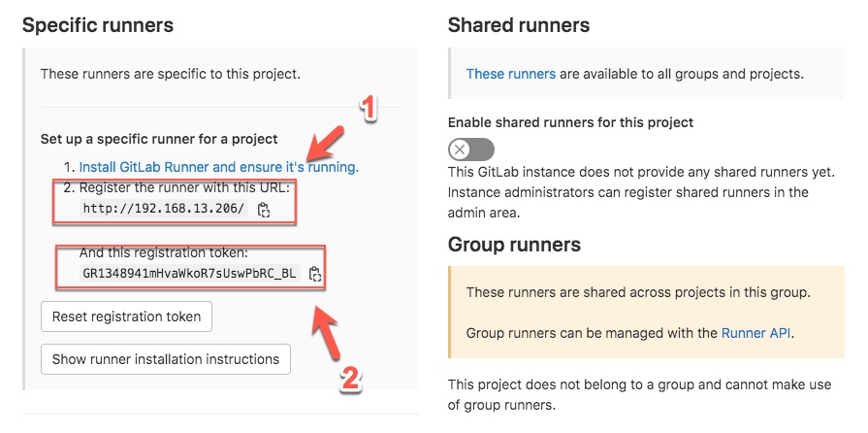Copy the runner URL to clipboard
Image resolution: width=868 pixels, height=433 pixels.
point(264,210)
